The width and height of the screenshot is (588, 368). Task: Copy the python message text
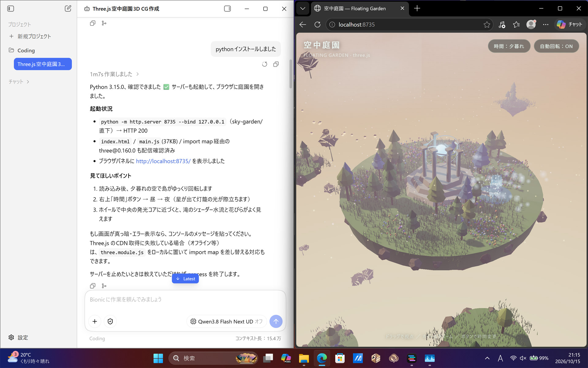[276, 64]
